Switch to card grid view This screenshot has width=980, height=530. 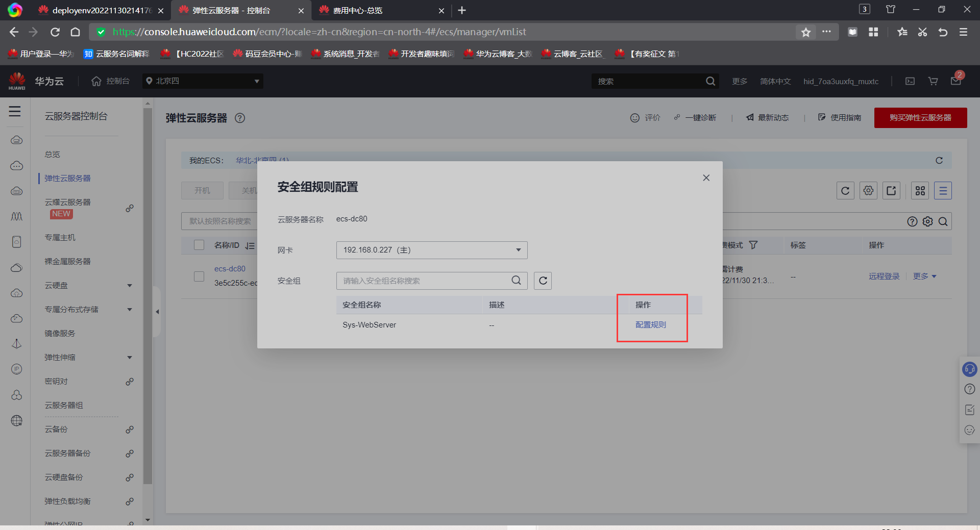920,191
